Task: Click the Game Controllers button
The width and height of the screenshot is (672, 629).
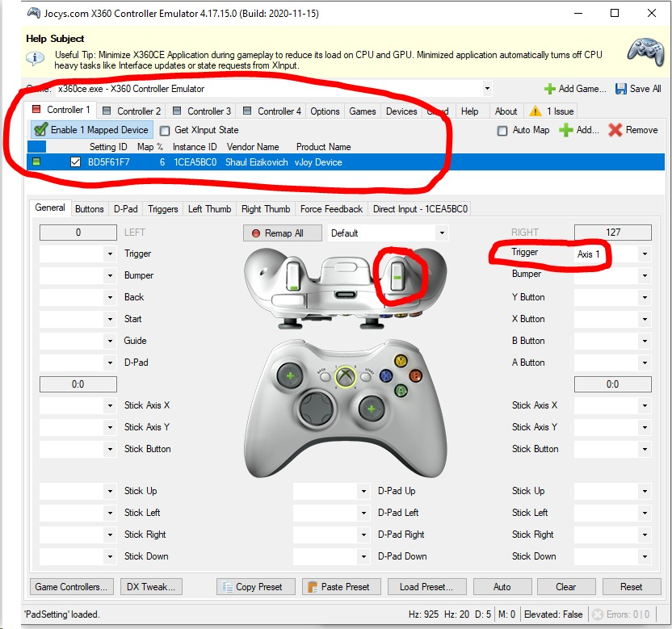Action: (x=72, y=586)
